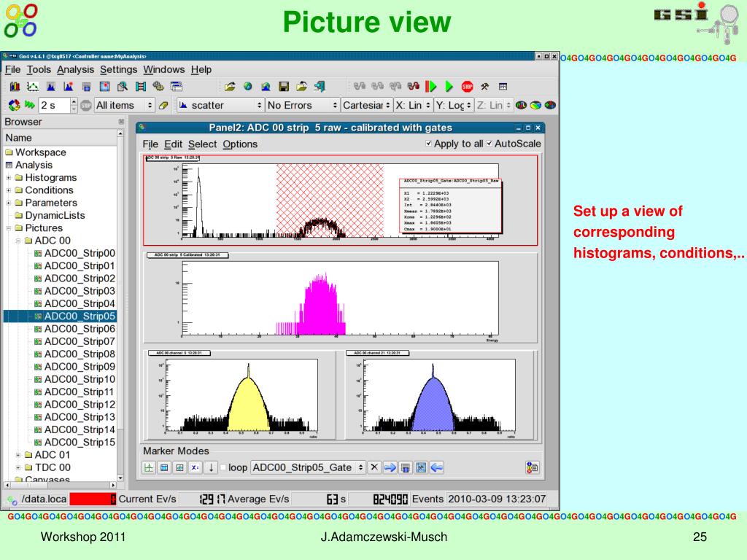Click the 'x:' marker mode icon
This screenshot has height=560, width=747.
[196, 467]
